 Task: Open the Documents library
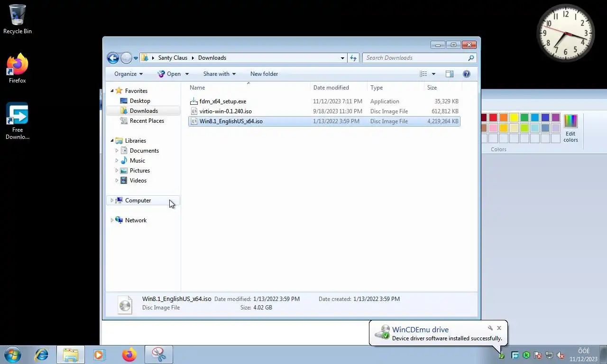coord(144,151)
